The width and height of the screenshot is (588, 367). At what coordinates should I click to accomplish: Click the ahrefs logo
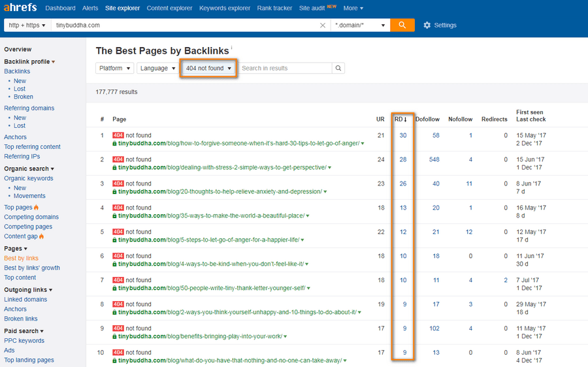(x=20, y=7)
